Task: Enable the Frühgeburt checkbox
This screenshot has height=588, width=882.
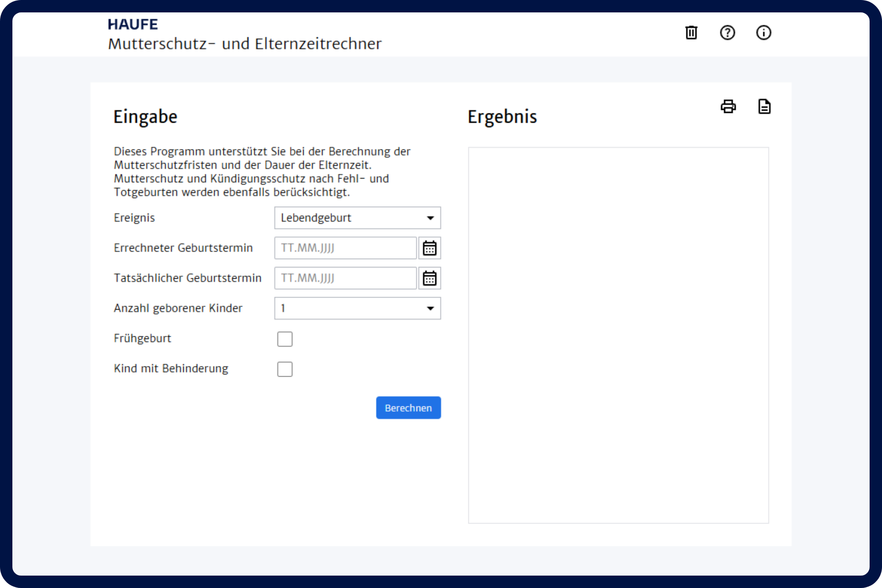Action: 285,339
